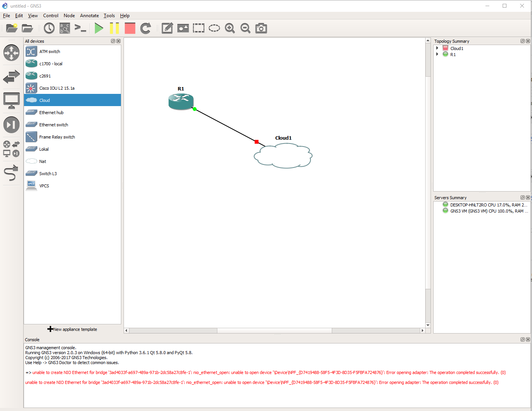This screenshot has width=532, height=411.
Task: Browse switches in the device sidebar
Action: [11, 77]
